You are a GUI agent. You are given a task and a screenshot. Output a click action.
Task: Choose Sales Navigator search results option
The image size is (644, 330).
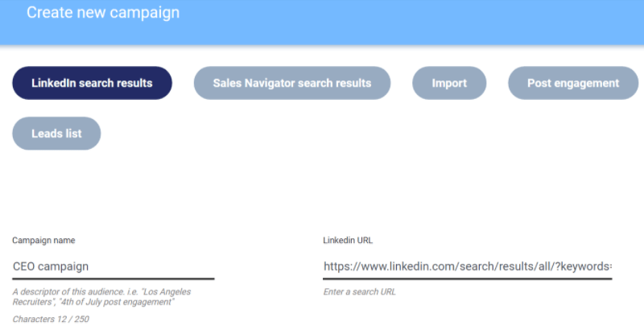292,83
